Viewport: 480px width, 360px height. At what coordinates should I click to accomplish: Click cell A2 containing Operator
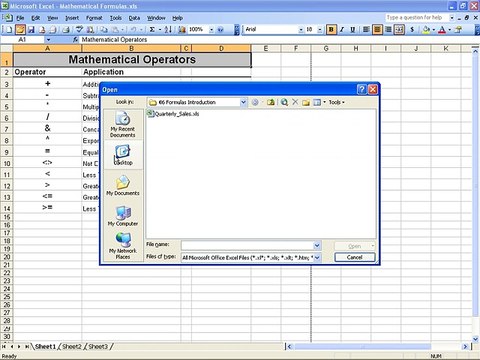tap(47, 72)
